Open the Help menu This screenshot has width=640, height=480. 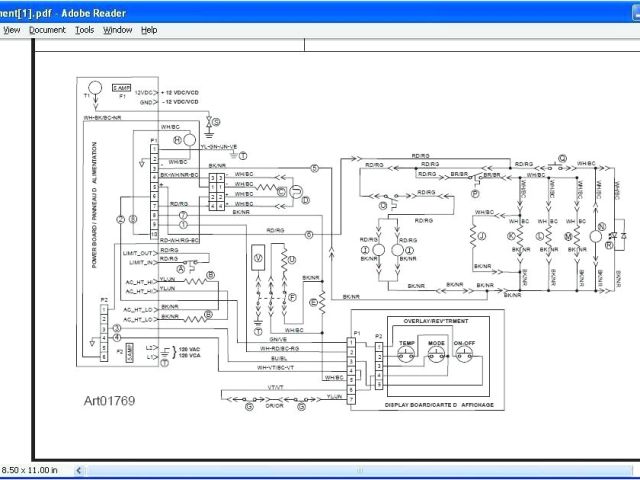point(149,30)
